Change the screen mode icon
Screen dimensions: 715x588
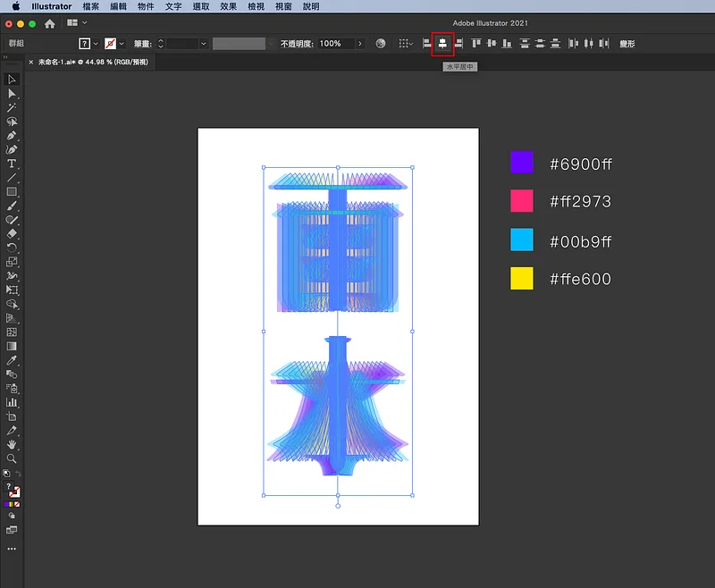click(x=12, y=530)
